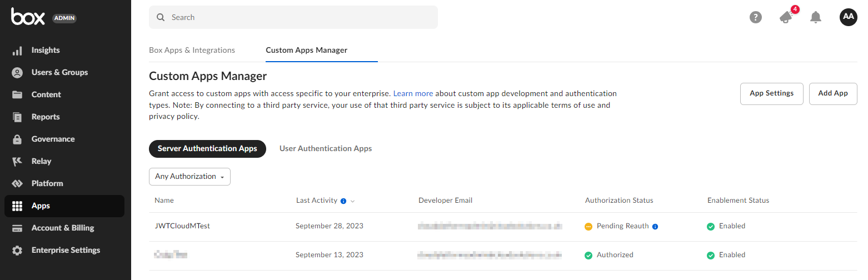This screenshot has width=868, height=280.
Task: Click the September 28, 2023 date cell
Action: [x=330, y=226]
